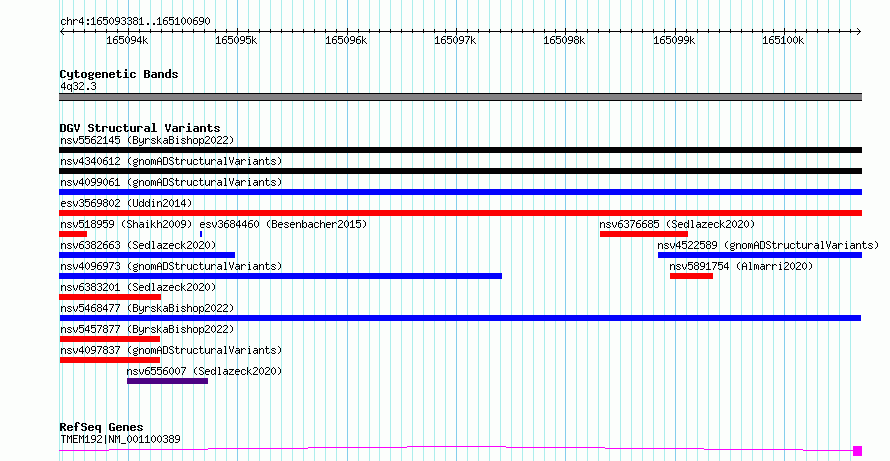Select the blue bar under nsv5468477
The width and height of the screenshot is (890, 461).
460,318
